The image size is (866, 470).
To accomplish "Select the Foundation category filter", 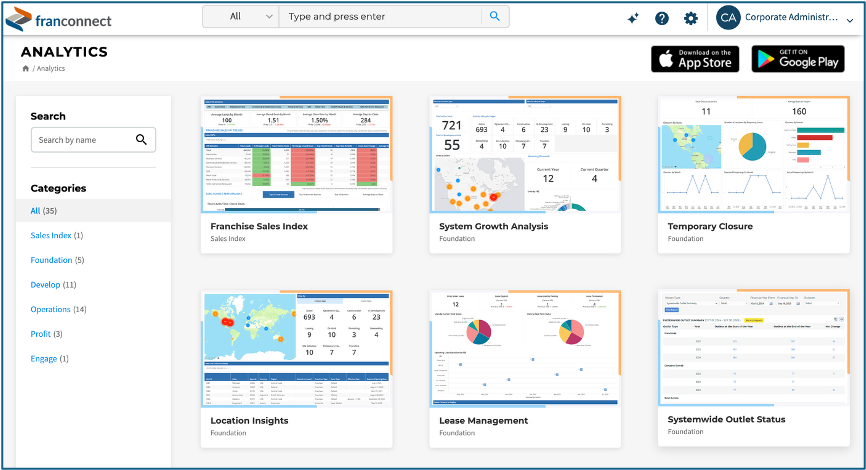I will coord(52,260).
